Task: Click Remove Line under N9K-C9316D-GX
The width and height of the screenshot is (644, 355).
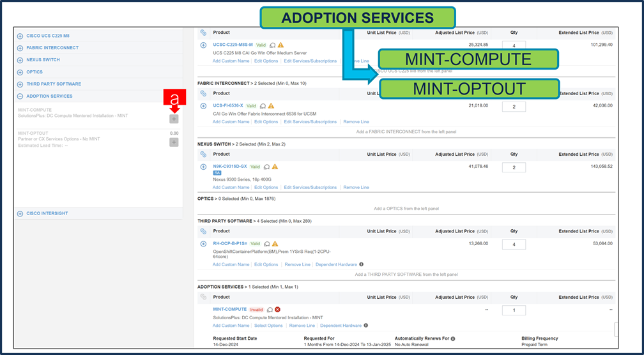Action: coord(356,187)
